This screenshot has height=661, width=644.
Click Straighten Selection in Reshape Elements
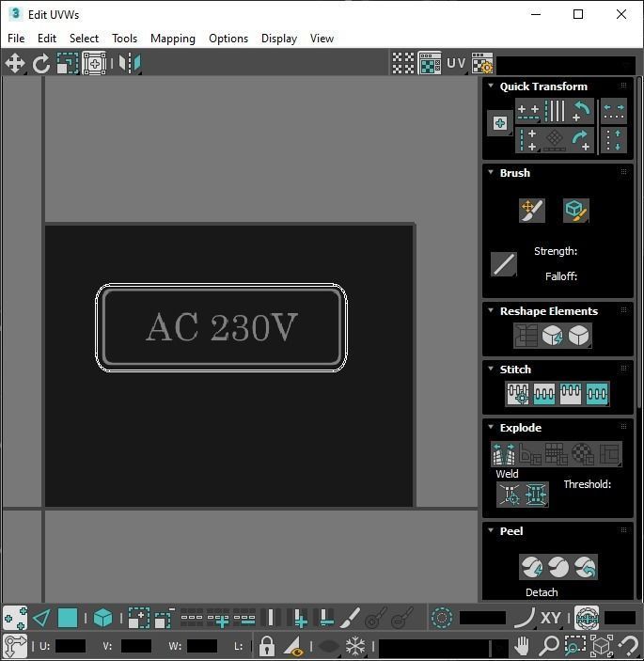526,336
